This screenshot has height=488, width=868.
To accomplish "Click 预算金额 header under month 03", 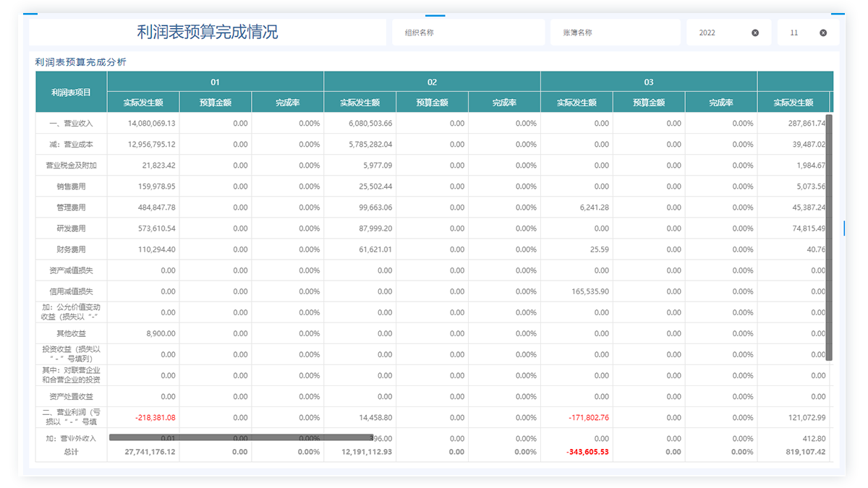I will coord(649,103).
